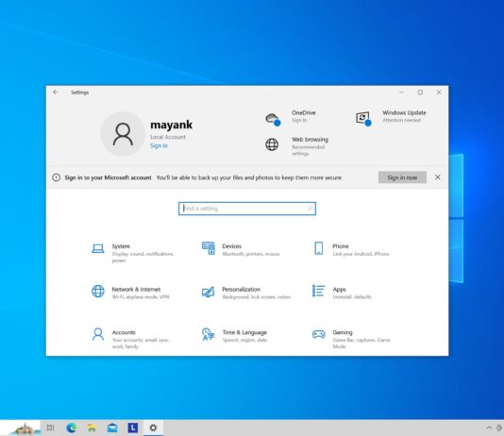Maximize the Settings window

pyautogui.click(x=420, y=92)
